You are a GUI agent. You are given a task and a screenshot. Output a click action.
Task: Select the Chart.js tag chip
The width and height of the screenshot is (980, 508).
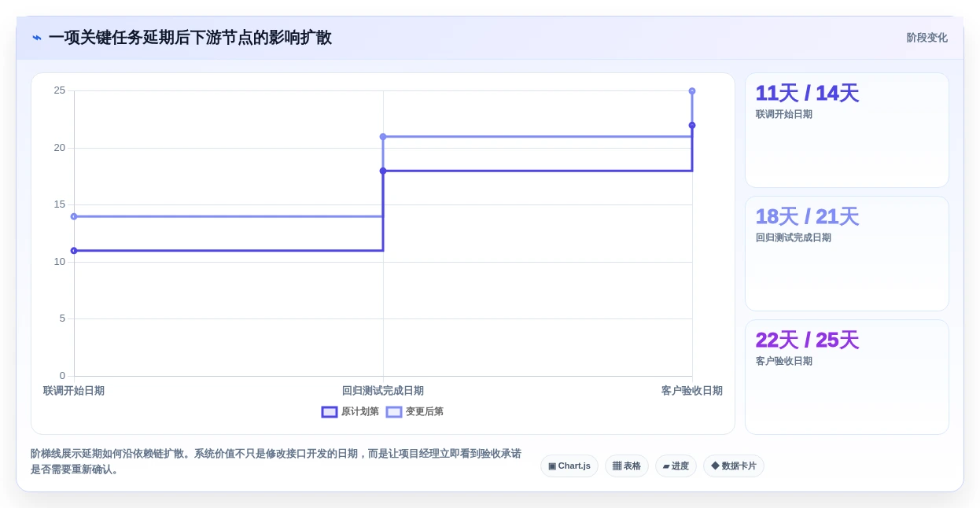tap(569, 466)
